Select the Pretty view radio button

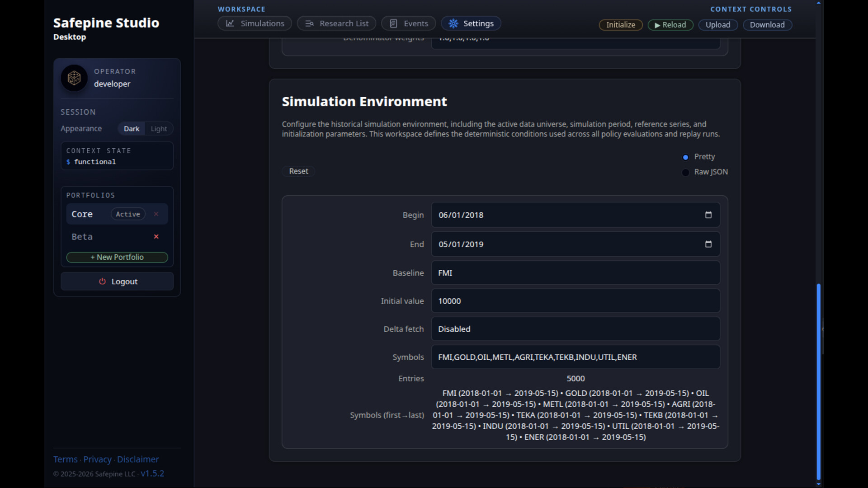pyautogui.click(x=685, y=157)
